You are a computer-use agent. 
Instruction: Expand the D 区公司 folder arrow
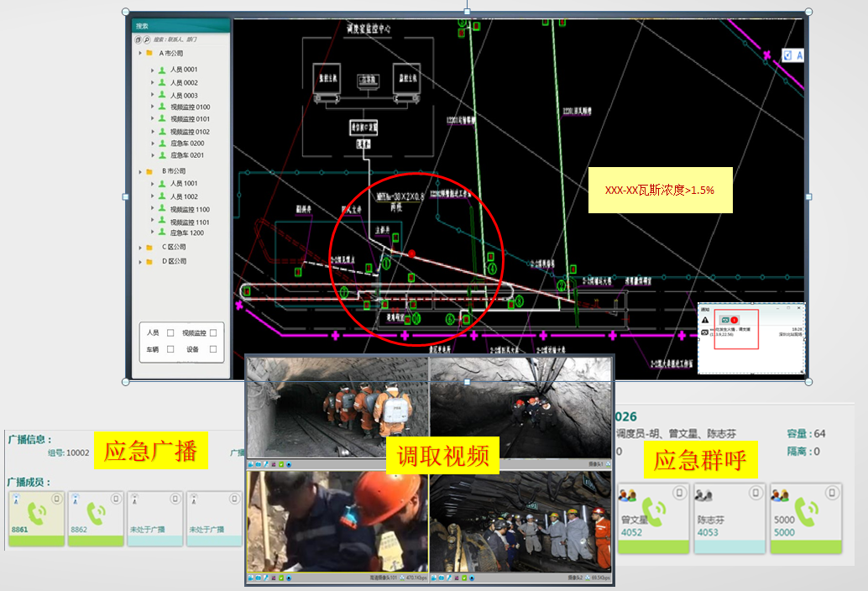click(139, 262)
